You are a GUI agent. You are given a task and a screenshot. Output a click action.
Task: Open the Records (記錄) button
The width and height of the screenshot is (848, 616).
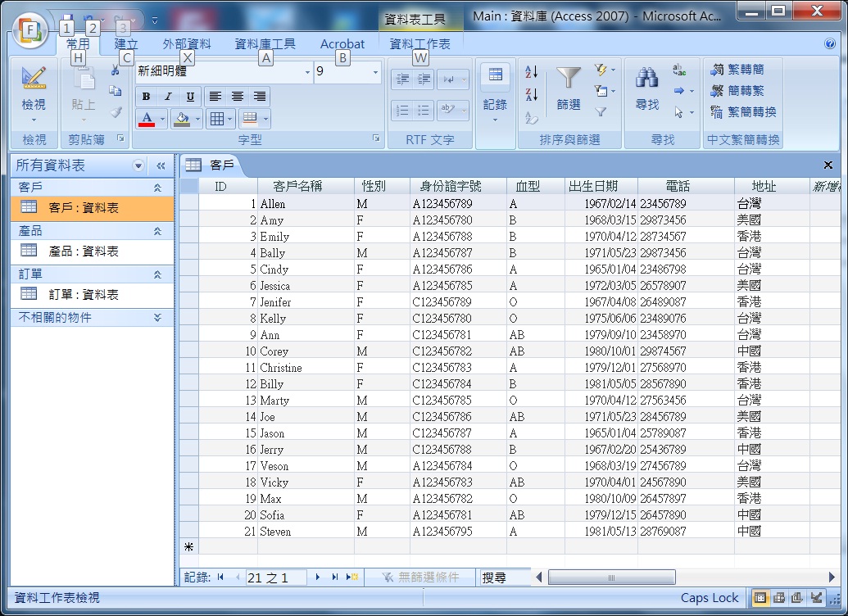pos(496,93)
